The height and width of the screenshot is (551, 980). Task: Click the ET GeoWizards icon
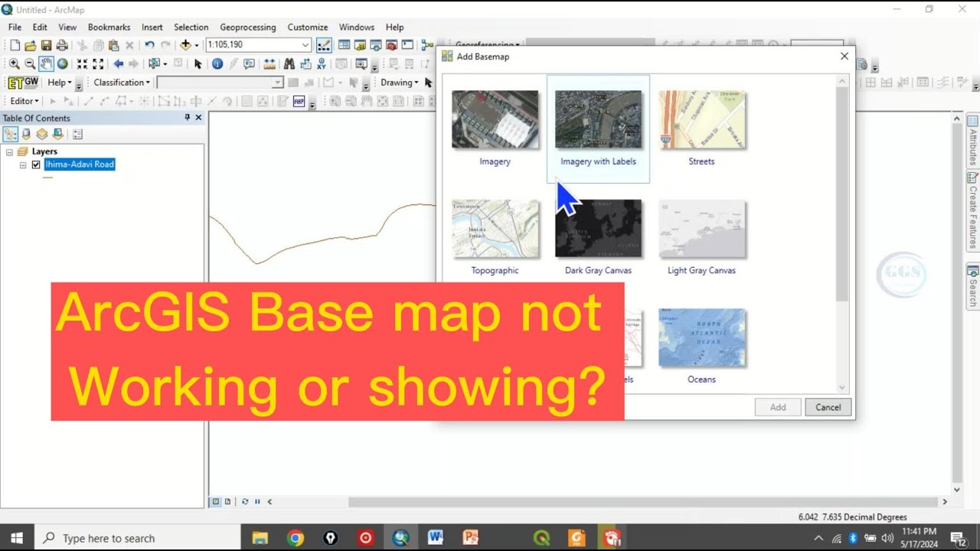click(x=23, y=83)
